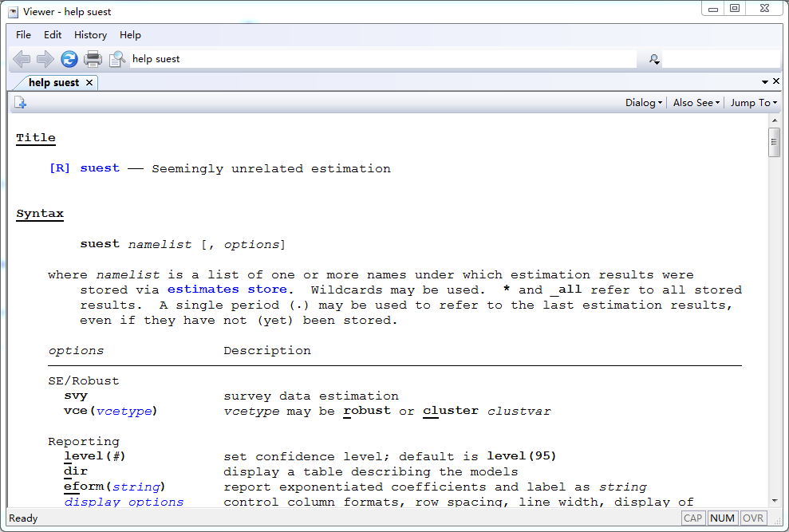Expand the Dialog dropdown
This screenshot has width=789, height=532.
(644, 103)
